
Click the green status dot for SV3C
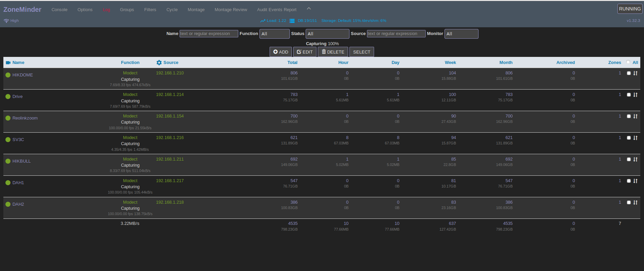tap(8, 139)
